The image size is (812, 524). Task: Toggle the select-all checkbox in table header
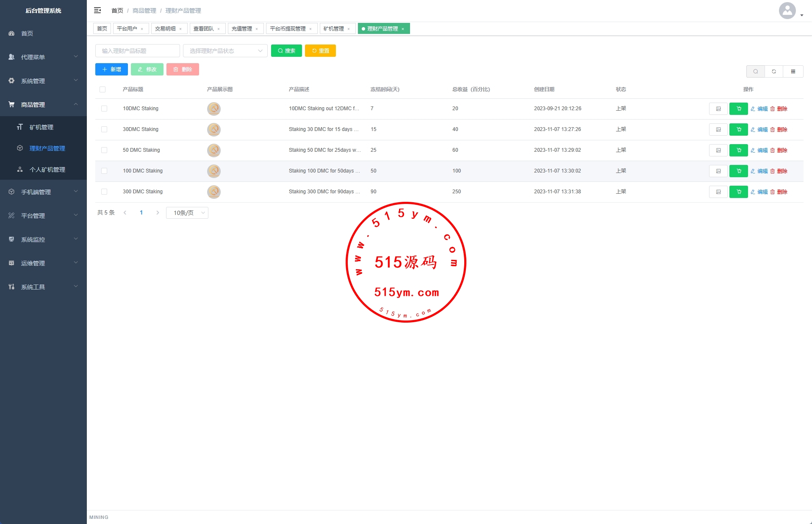103,89
